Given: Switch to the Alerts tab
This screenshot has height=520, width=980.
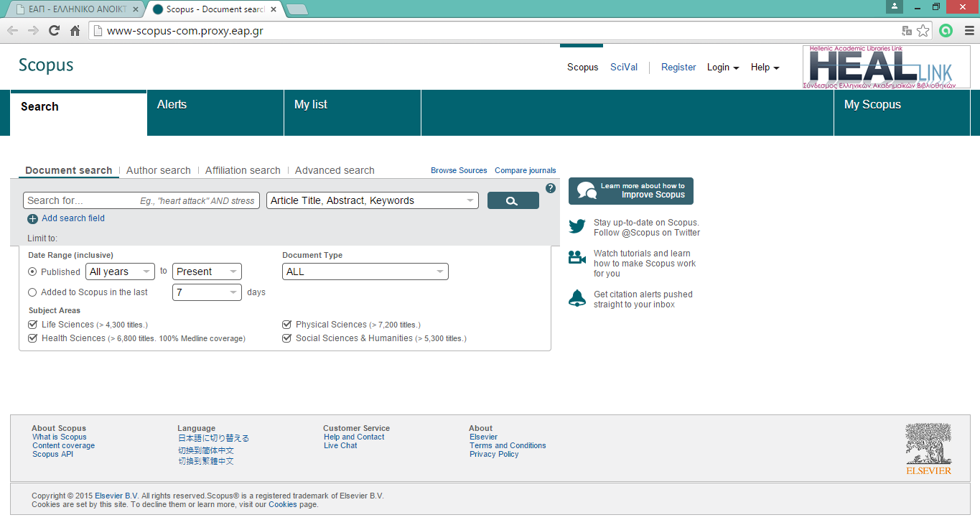Looking at the screenshot, I should pyautogui.click(x=215, y=113).
